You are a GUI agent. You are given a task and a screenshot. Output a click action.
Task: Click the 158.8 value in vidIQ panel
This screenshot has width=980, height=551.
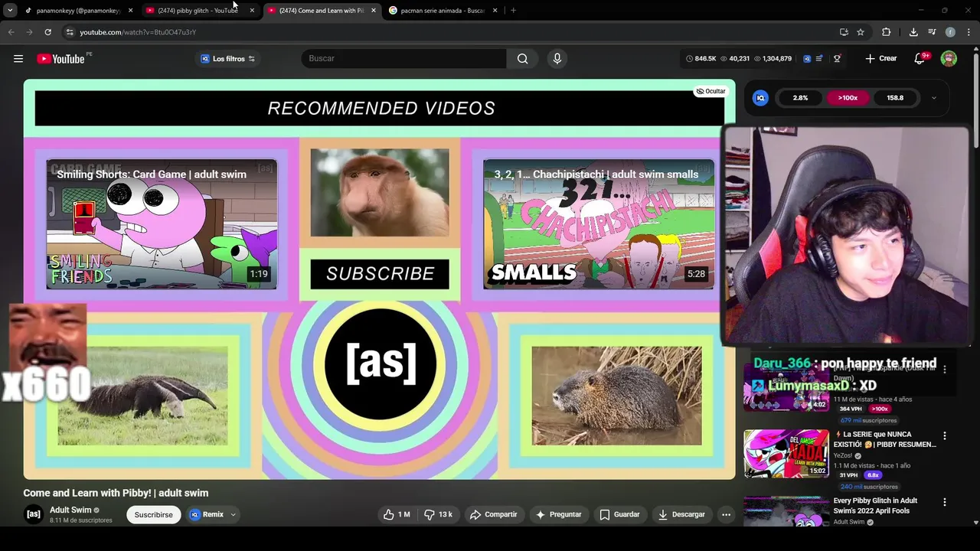point(895,98)
